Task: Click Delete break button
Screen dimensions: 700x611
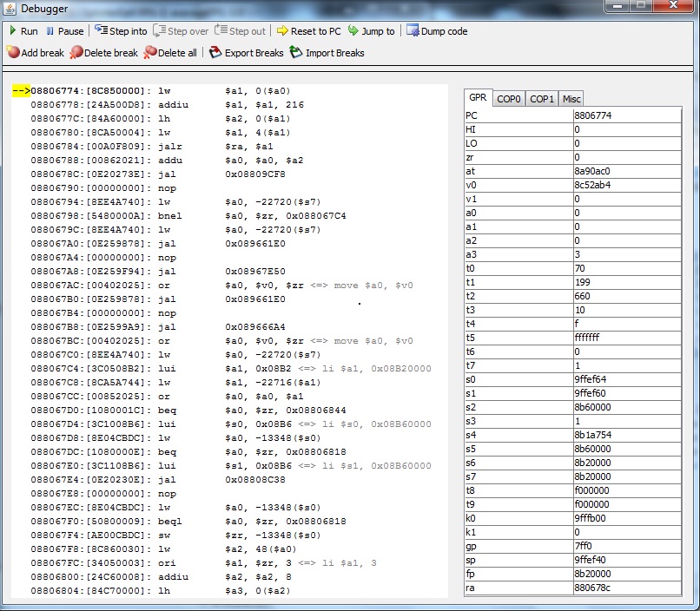Action: pyautogui.click(x=103, y=53)
